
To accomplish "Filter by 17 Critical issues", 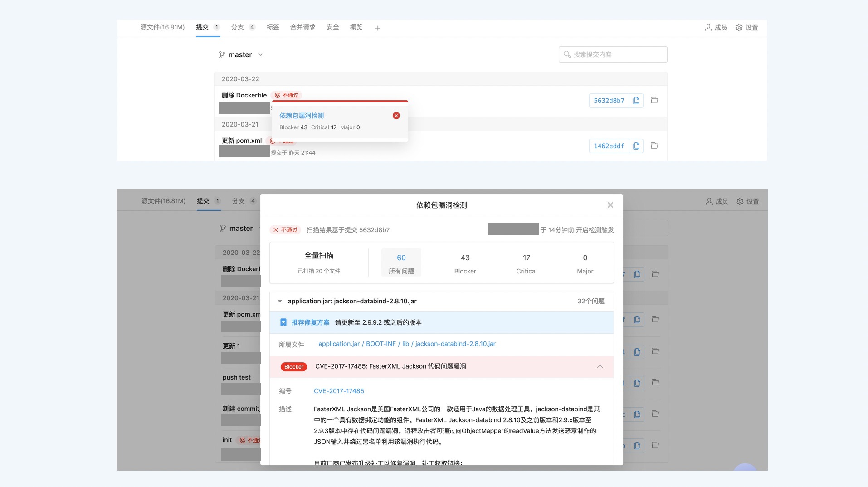I will 527,263.
